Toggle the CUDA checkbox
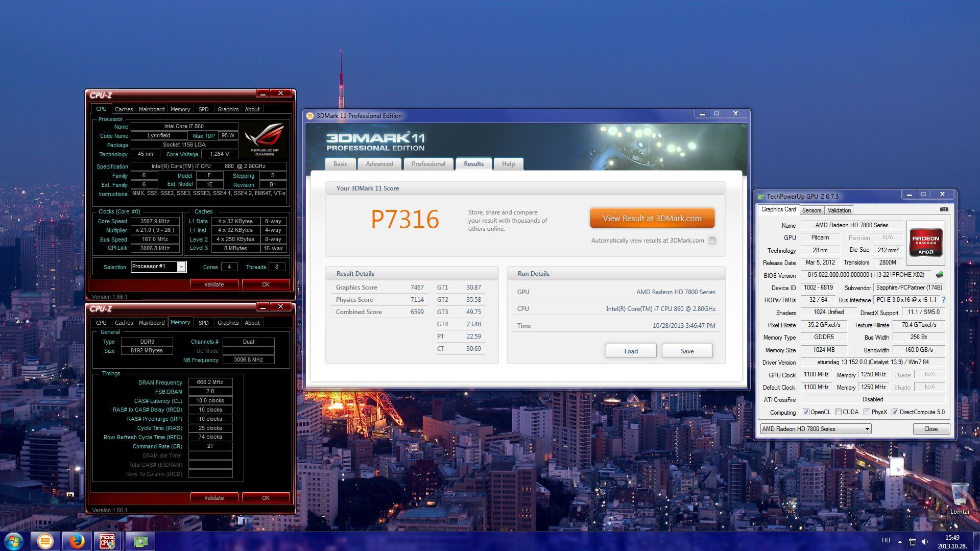The image size is (980, 551). coord(838,412)
